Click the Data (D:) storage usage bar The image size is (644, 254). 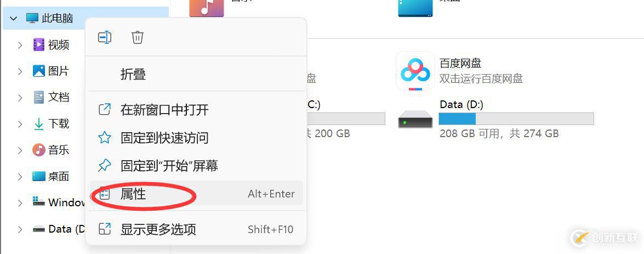pos(516,118)
